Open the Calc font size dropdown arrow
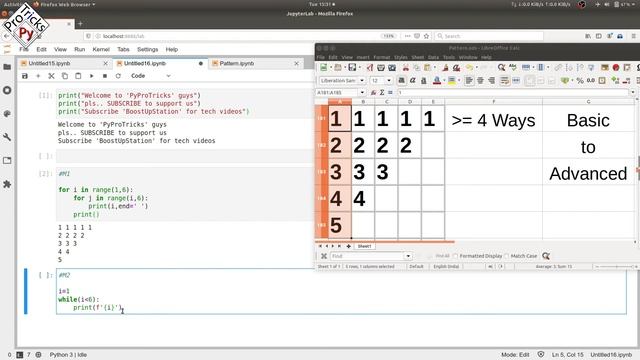 389,81
